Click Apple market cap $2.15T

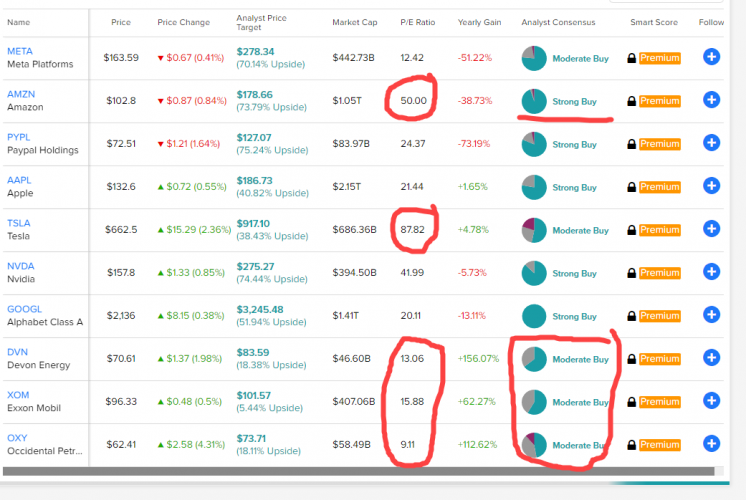346,186
